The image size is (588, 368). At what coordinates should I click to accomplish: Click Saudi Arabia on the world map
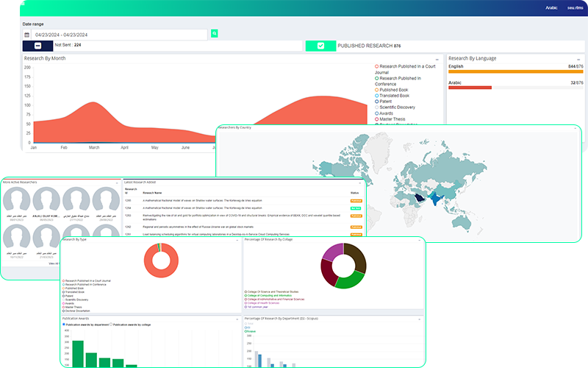(418, 198)
